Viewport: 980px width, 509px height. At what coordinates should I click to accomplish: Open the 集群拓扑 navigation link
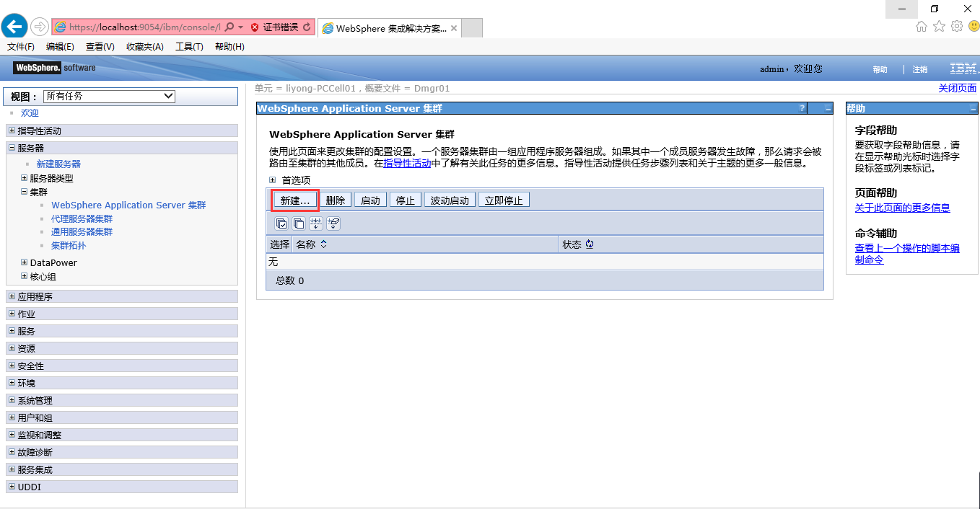coord(69,245)
